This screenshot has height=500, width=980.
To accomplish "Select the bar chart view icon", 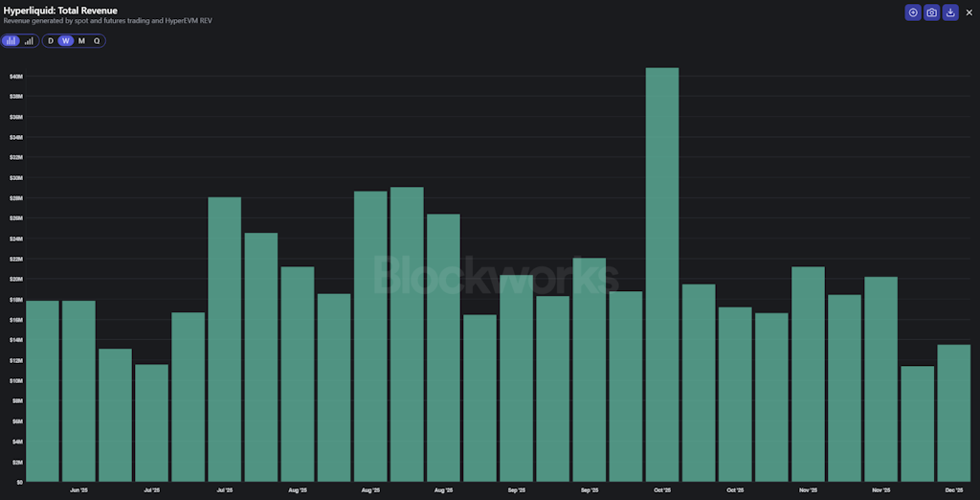I will [11, 41].
